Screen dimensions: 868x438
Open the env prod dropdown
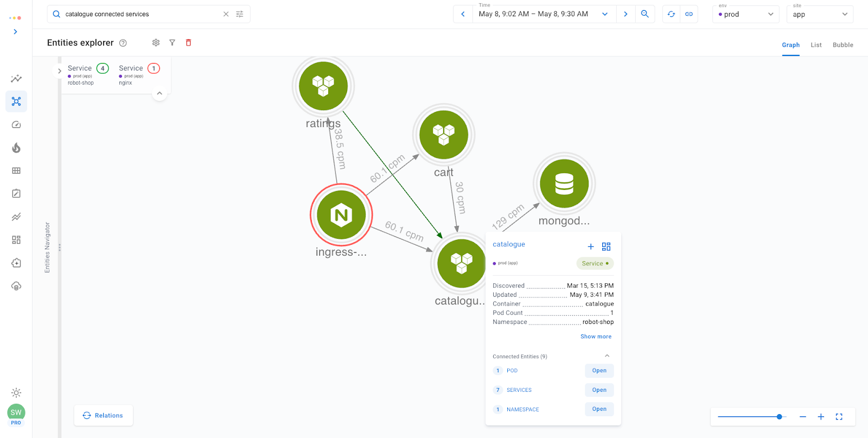[x=745, y=14]
